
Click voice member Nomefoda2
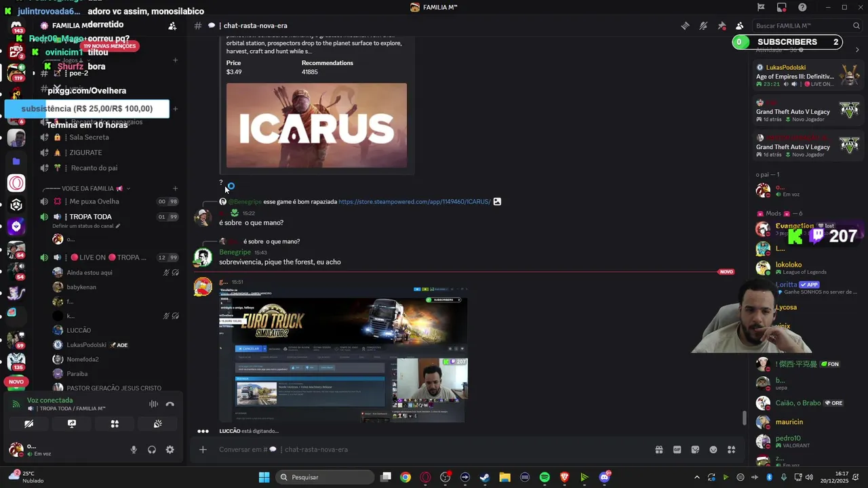click(x=82, y=359)
